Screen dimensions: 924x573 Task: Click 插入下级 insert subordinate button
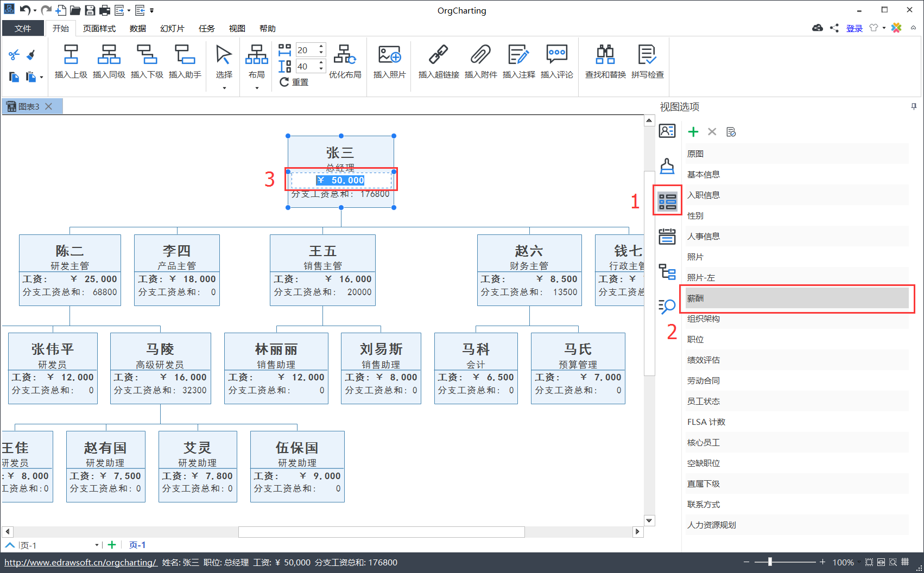pyautogui.click(x=147, y=61)
